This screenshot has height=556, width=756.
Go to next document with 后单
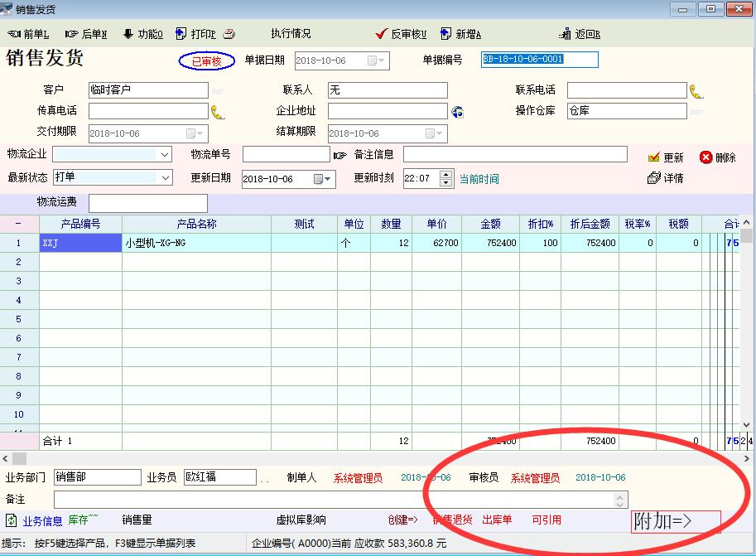pos(86,34)
